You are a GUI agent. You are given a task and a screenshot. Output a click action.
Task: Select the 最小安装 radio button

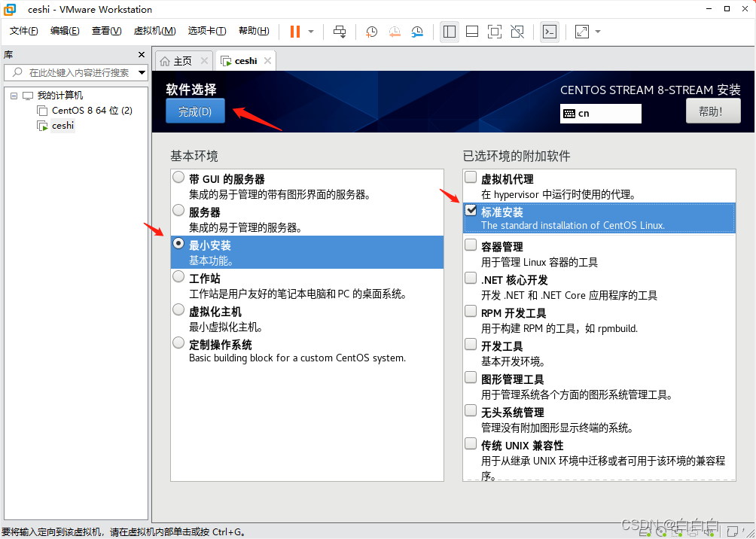(178, 243)
